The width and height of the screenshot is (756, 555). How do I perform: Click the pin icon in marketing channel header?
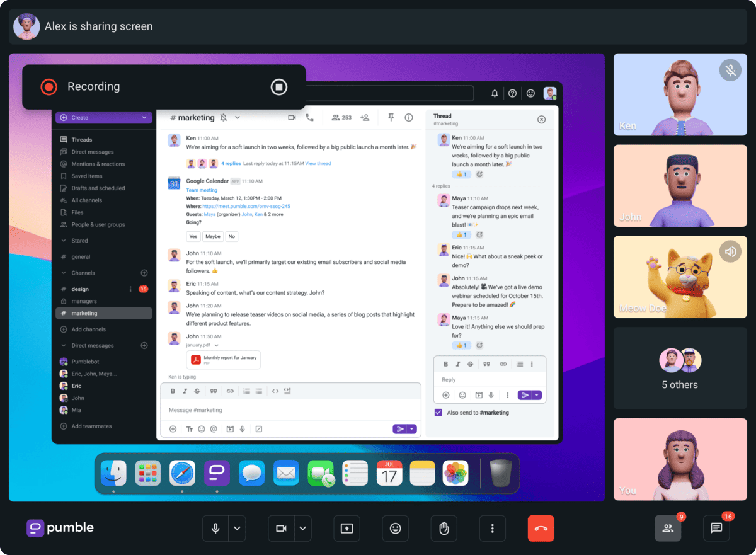391,117
